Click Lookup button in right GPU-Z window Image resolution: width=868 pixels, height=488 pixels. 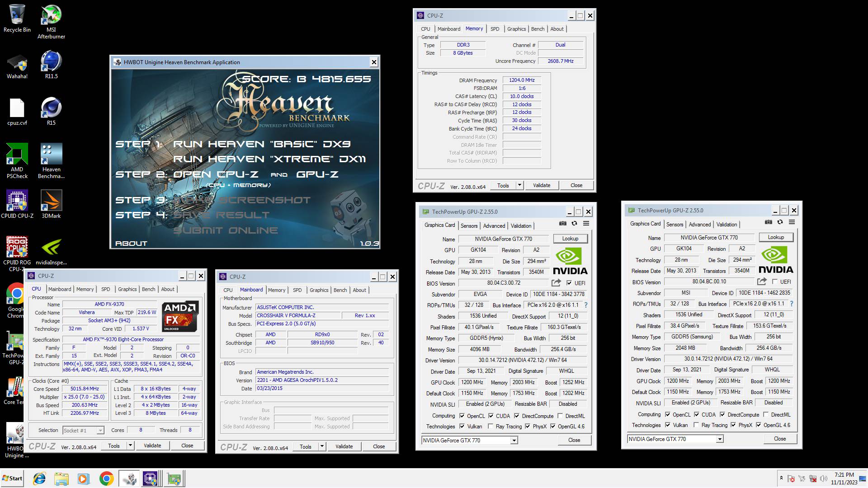click(776, 237)
